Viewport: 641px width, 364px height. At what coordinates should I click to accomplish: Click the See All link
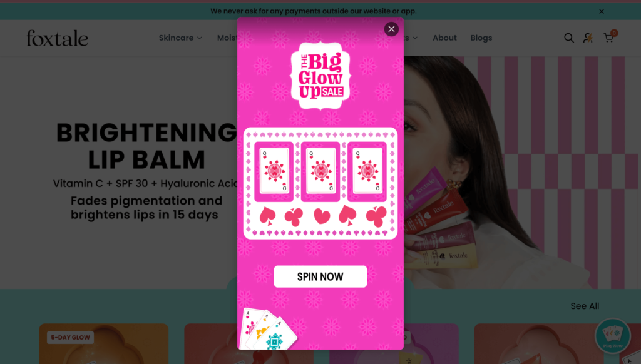[x=585, y=306]
